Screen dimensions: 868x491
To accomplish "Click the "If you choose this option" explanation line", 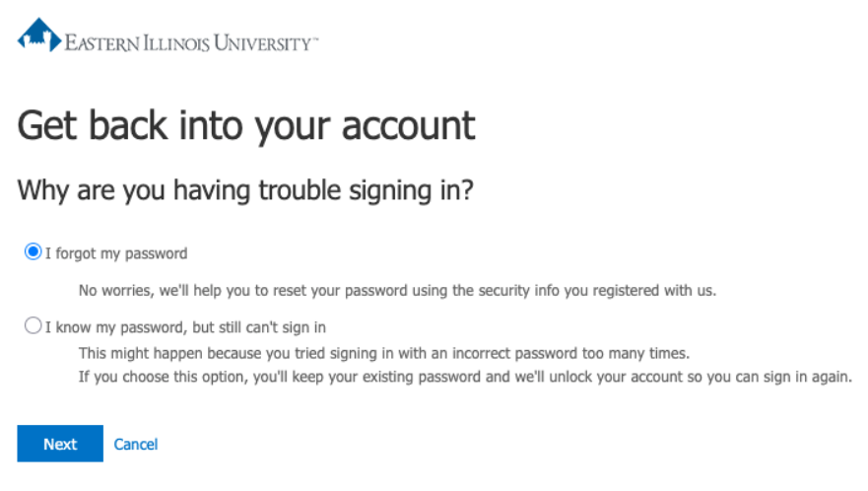I will (x=465, y=378).
